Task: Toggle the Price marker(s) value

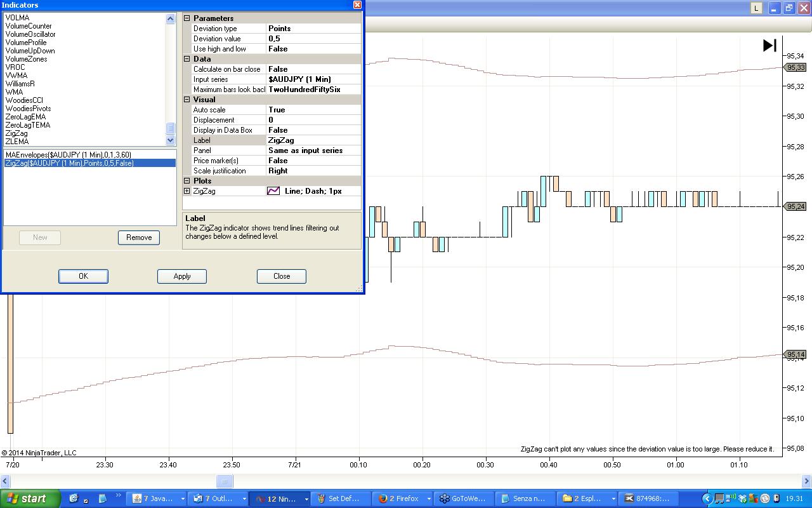Action: (313, 161)
